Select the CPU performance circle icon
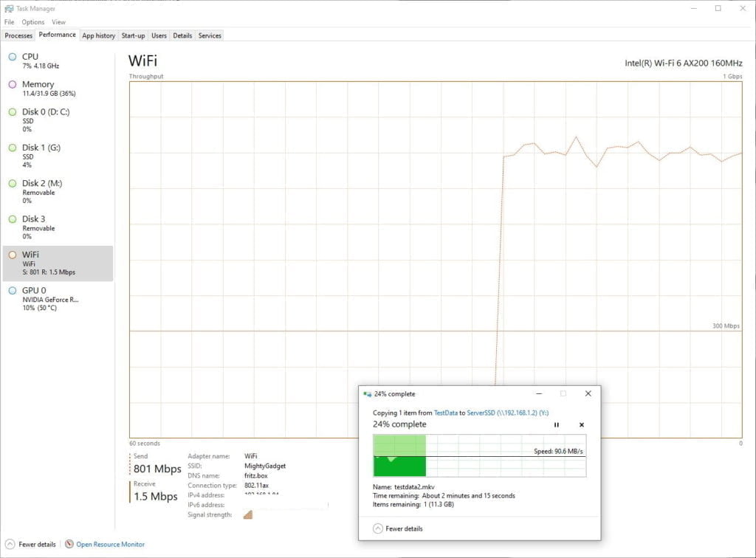 pyautogui.click(x=13, y=57)
